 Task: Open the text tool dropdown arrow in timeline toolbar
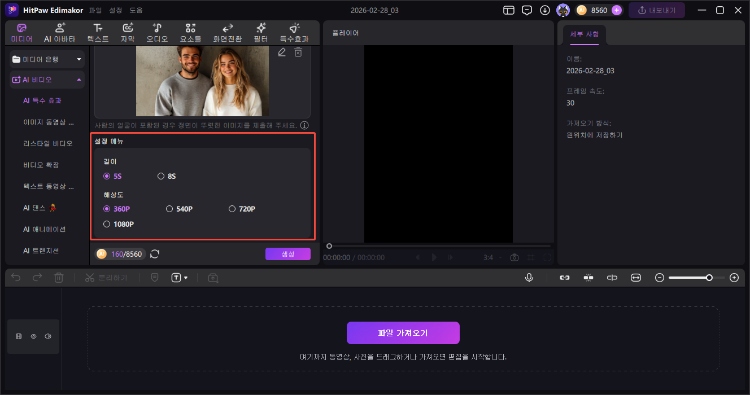186,277
